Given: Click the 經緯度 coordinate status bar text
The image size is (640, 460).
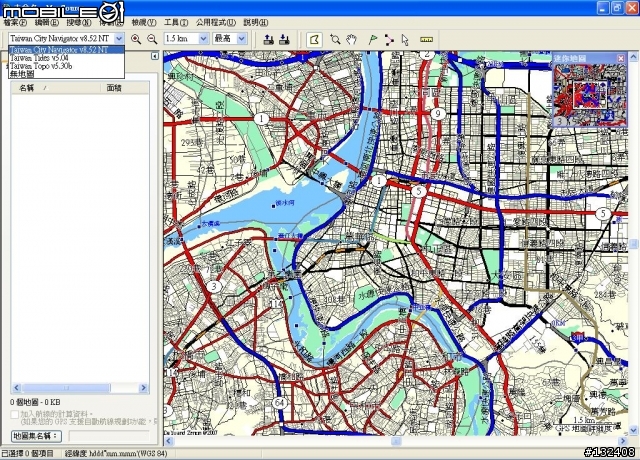Looking at the screenshot, I should click(x=116, y=453).
